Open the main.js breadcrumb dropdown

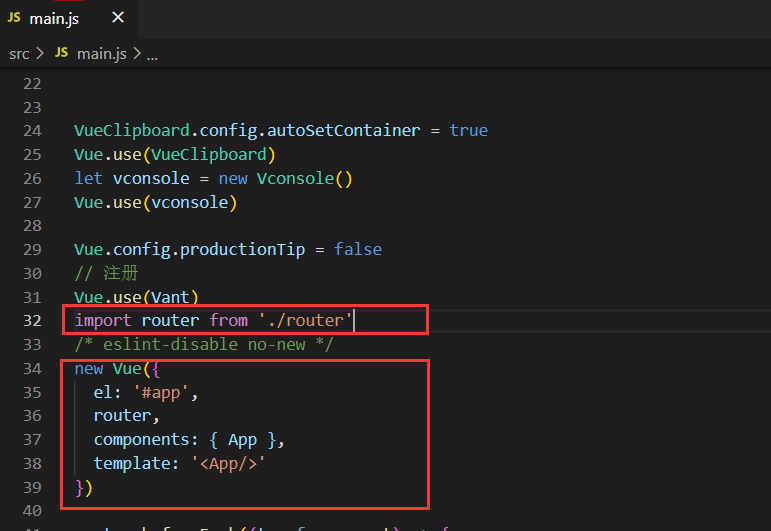[102, 53]
